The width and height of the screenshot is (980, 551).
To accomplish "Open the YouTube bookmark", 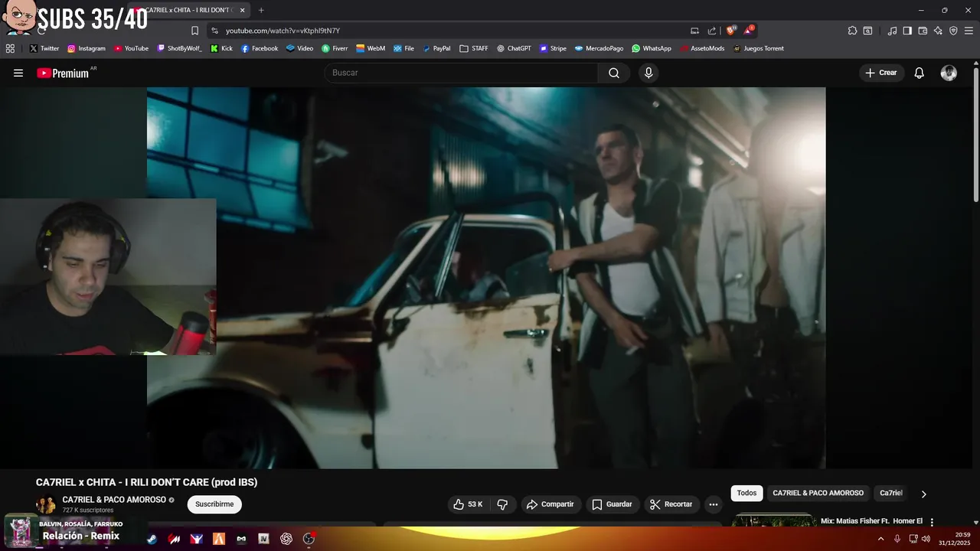I will click(x=131, y=48).
